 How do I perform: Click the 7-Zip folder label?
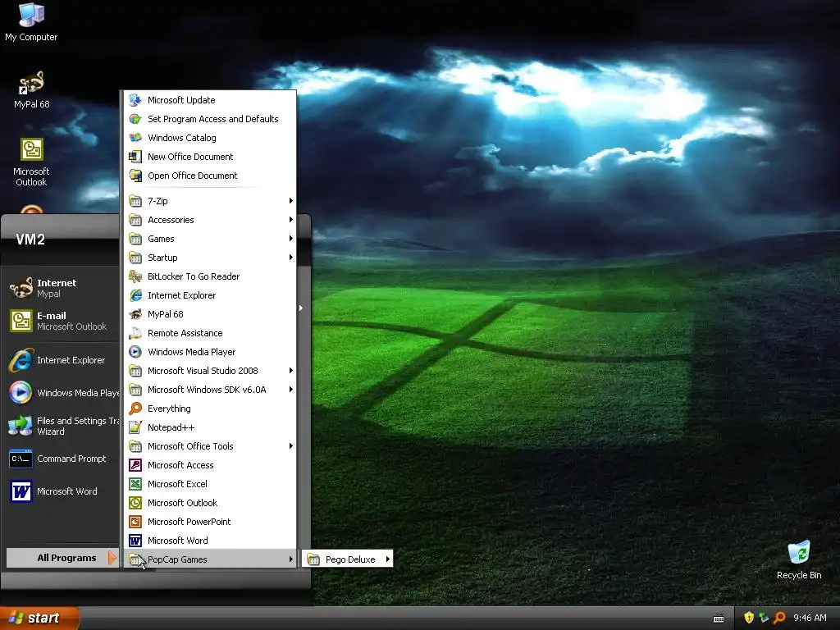(x=157, y=201)
